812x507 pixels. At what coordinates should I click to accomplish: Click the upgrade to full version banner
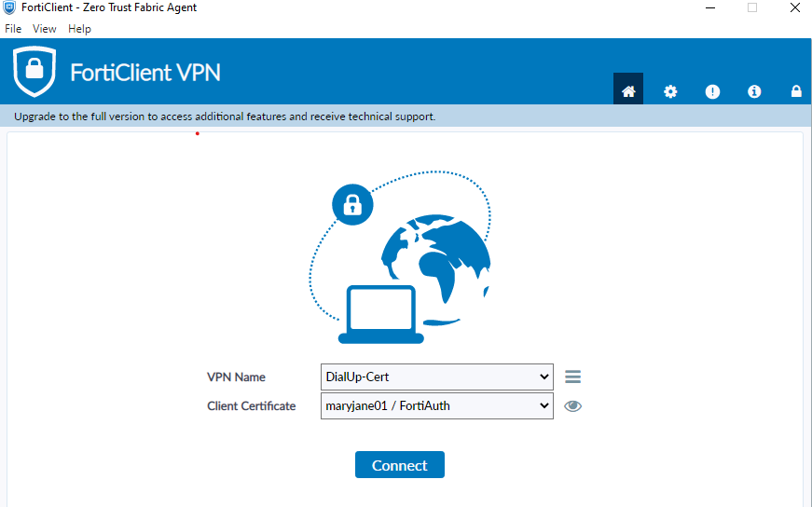pos(225,116)
